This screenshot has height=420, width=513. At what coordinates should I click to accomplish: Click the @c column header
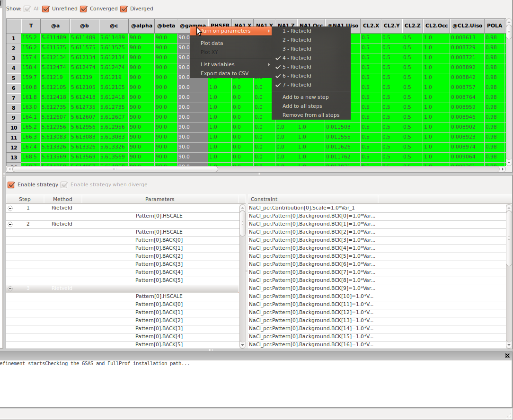[x=114, y=26]
